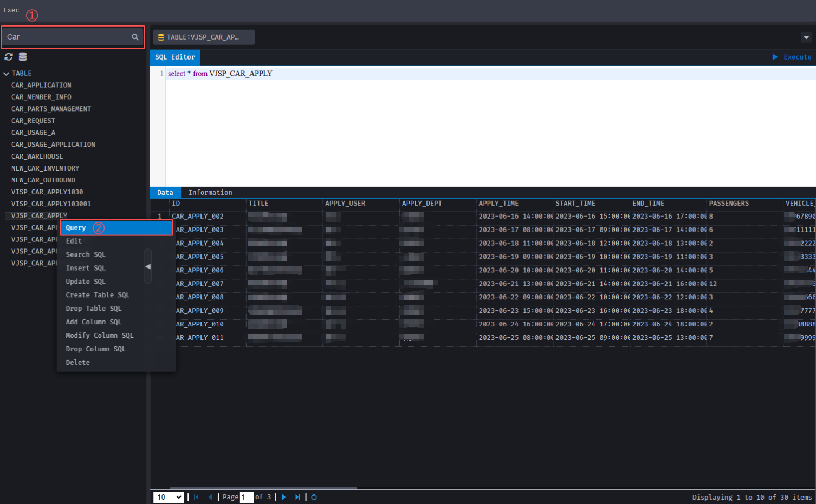
Task: Select CAR_WAREHOUSE table in tree
Action: click(x=37, y=156)
